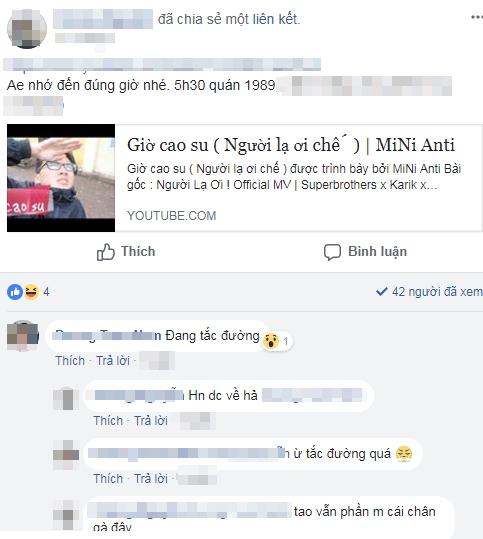Reply to the 'ừ tắc đường quá' comment
This screenshot has height=539, width=483.
[x=151, y=479]
